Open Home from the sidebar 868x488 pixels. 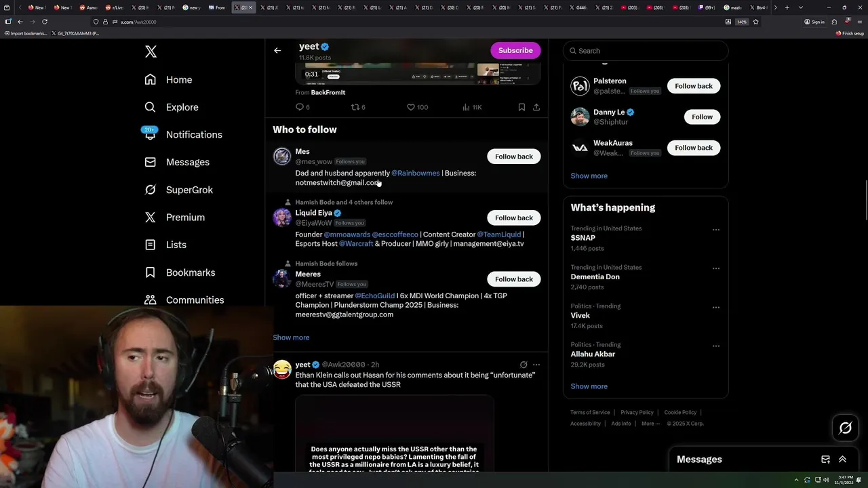[x=169, y=79]
